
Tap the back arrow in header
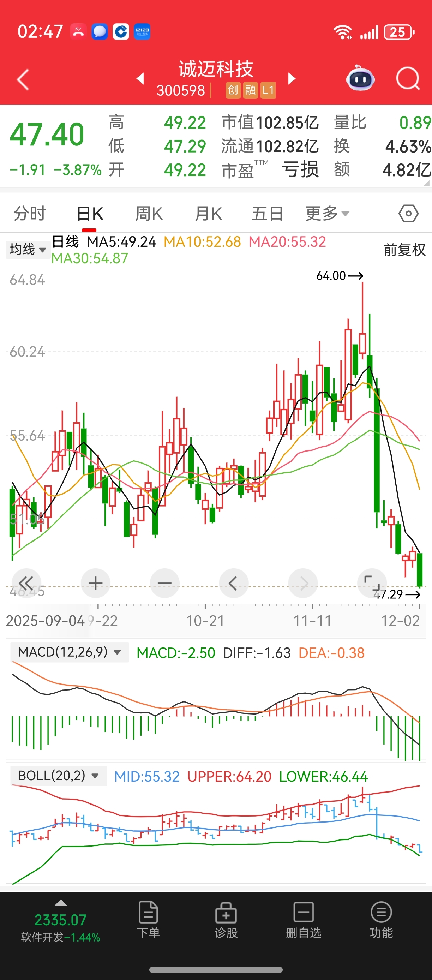[23, 79]
